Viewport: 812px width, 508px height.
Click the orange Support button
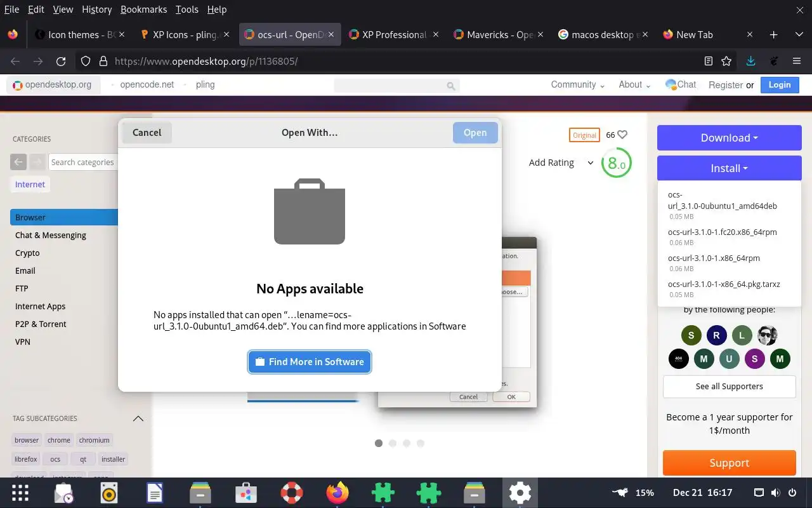(730, 463)
